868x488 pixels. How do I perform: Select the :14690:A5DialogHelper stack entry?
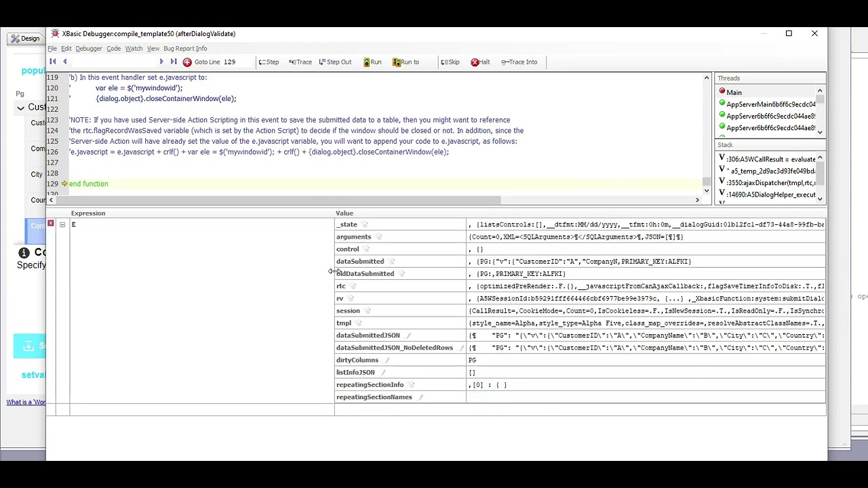pos(767,195)
